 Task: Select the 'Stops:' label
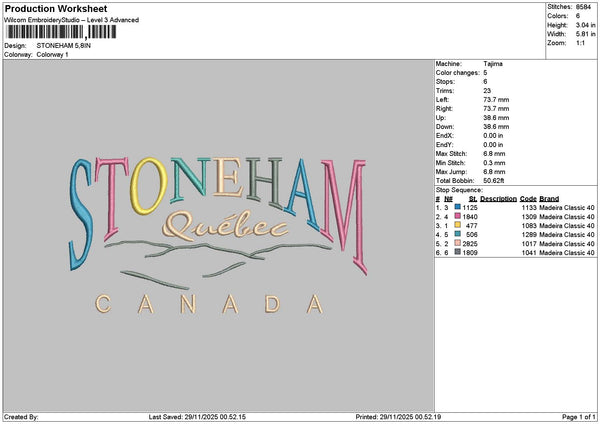click(x=445, y=82)
